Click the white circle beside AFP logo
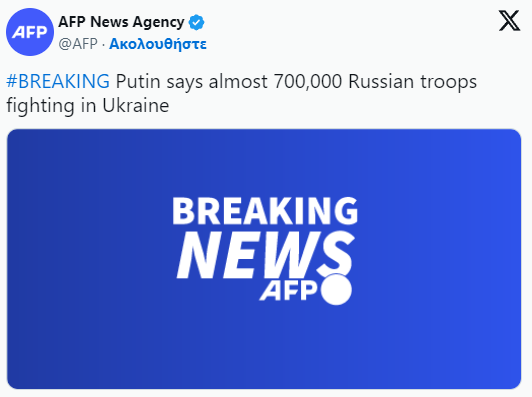 click(336, 289)
